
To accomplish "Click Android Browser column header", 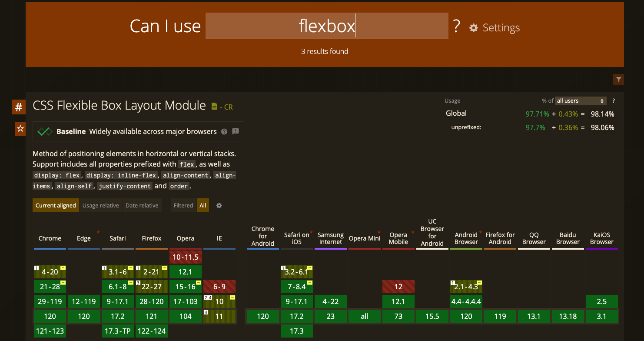I will pos(466,238).
